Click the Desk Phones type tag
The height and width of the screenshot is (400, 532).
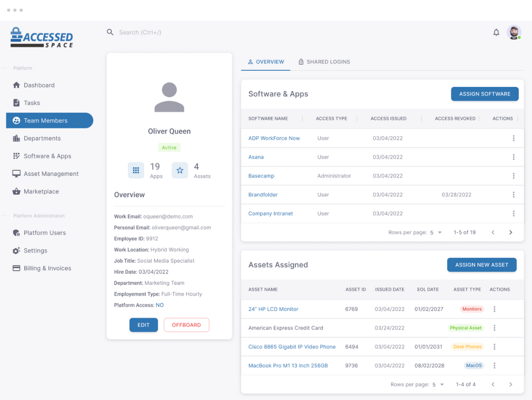point(467,347)
